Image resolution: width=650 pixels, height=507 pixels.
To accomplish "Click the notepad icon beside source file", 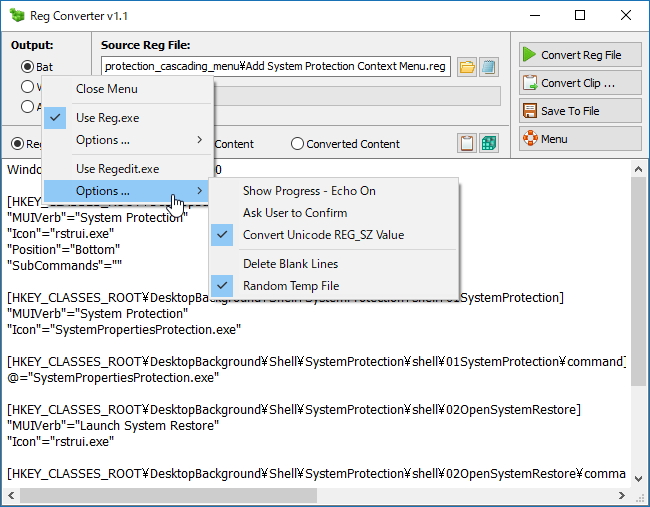I will pos(489,67).
